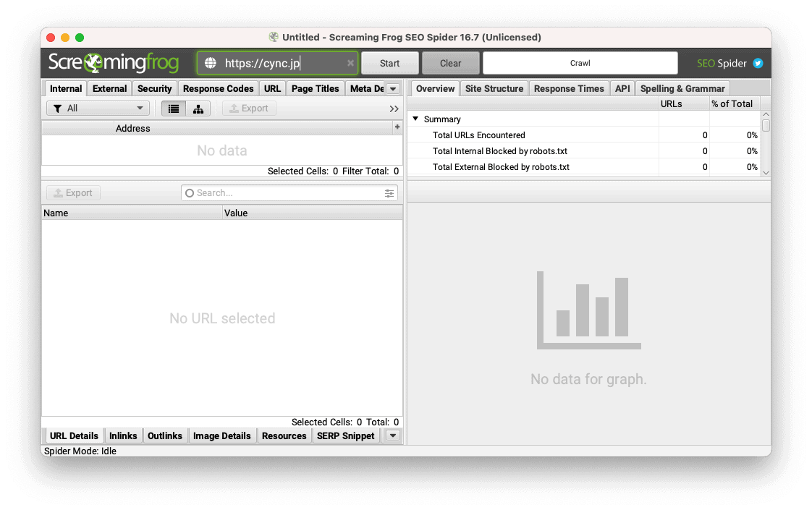This screenshot has width=812, height=510.
Task: Collapse the Summary tree section
Action: tap(415, 119)
